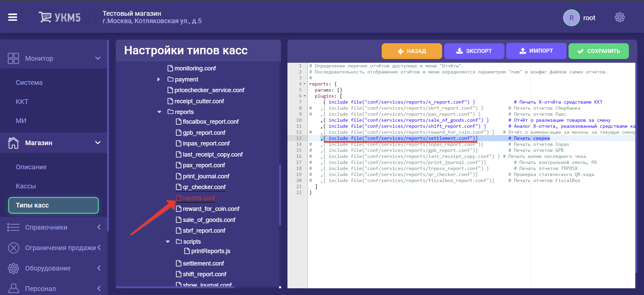Click the root username label
Screen dimensions: 644x295
tap(589, 18)
